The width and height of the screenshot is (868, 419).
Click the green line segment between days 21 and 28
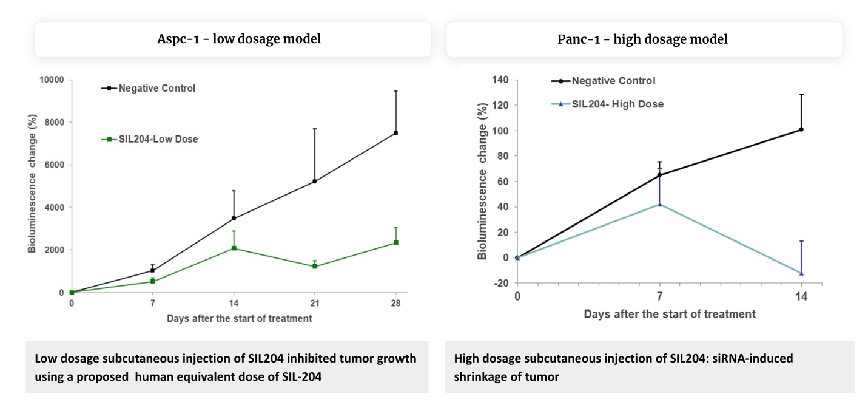[355, 254]
